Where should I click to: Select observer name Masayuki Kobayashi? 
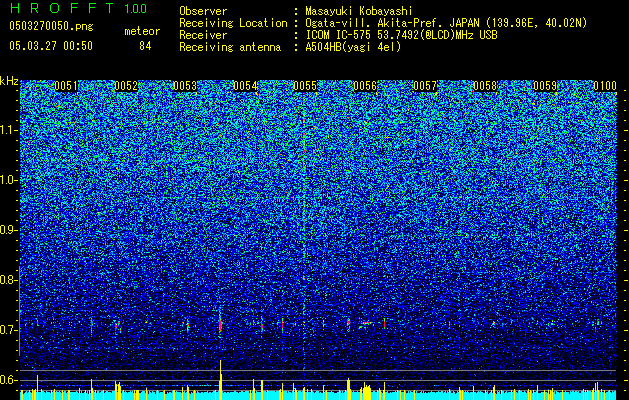[358, 12]
